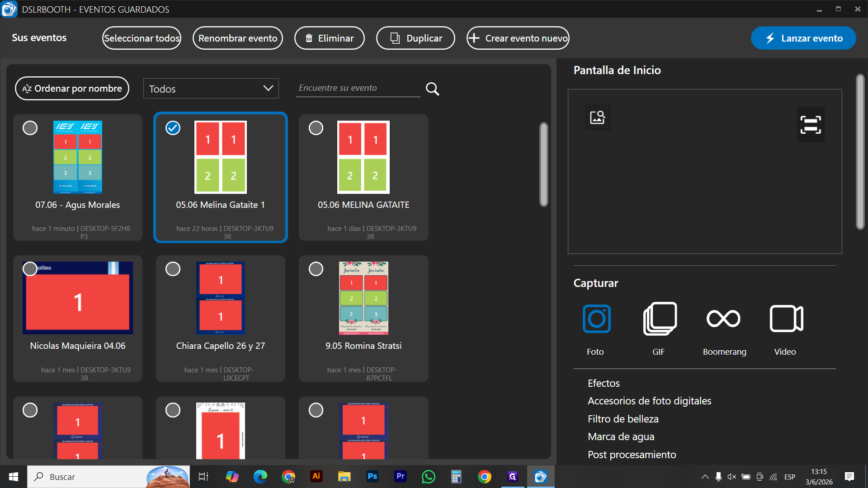Screen dimensions: 868x488
Task: Select the GIF capture mode icon
Action: coord(660,319)
